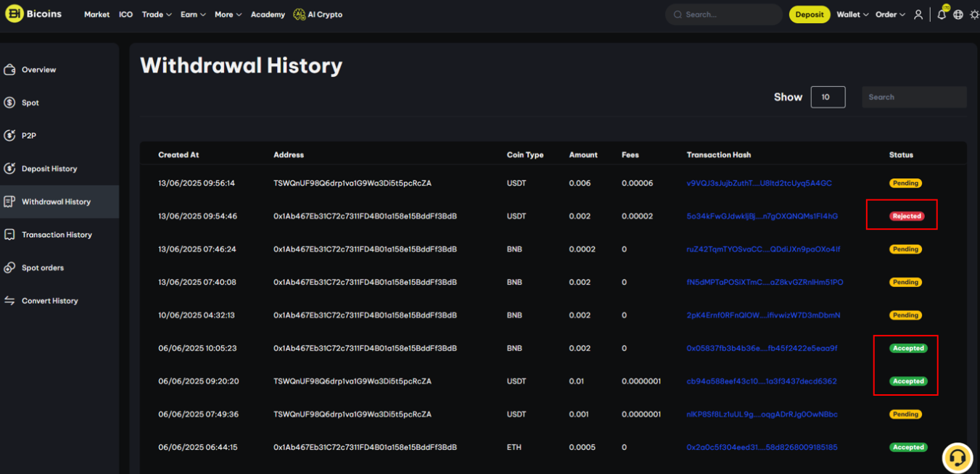The image size is (980, 474).
Task: Open transaction hash starting with 2pK4Ernf
Action: pos(763,315)
